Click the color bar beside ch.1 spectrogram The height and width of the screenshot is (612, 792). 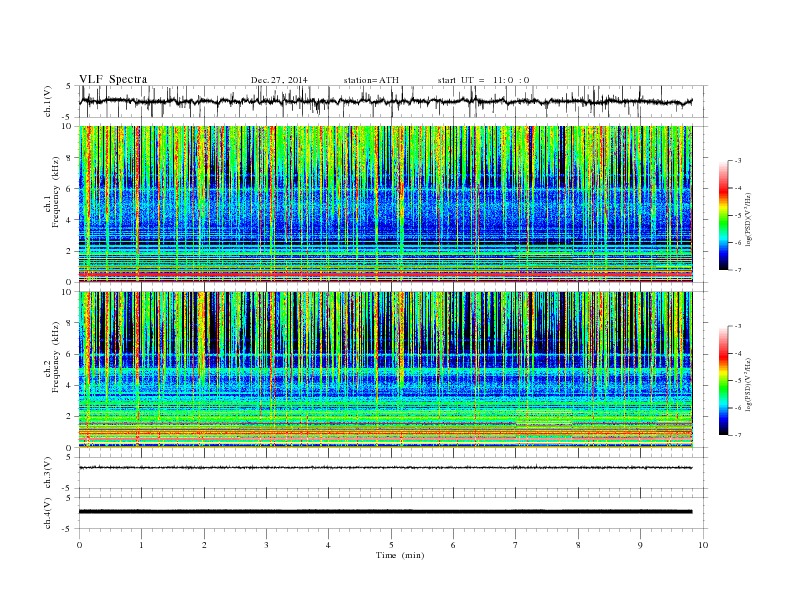[723, 215]
